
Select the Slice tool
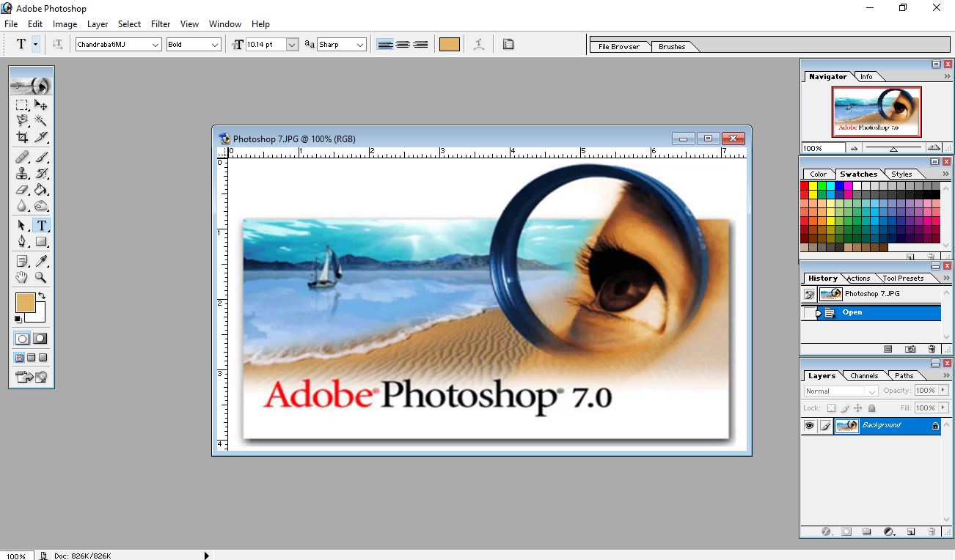[x=41, y=136]
